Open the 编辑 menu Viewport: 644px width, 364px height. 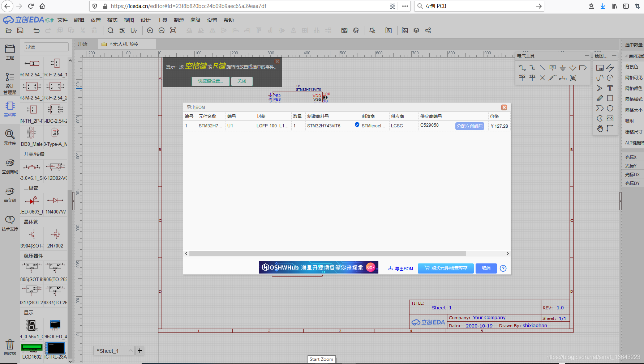(x=79, y=20)
